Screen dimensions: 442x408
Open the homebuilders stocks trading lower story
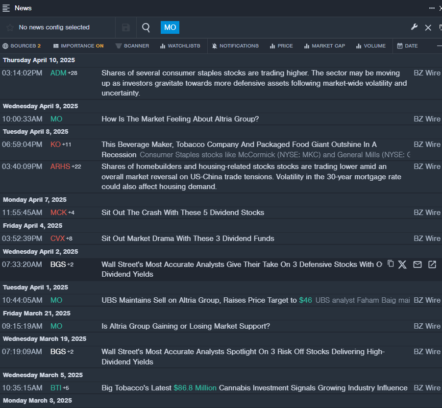(251, 176)
